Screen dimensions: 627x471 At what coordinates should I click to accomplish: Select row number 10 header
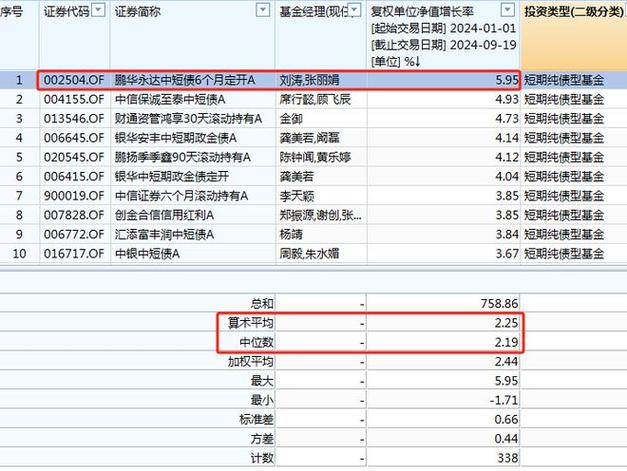pos(18,255)
